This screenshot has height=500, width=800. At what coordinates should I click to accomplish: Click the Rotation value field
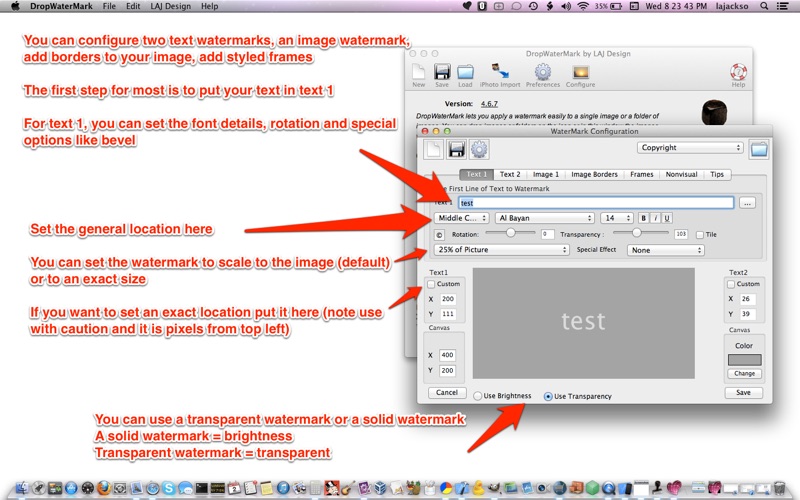[x=547, y=234]
